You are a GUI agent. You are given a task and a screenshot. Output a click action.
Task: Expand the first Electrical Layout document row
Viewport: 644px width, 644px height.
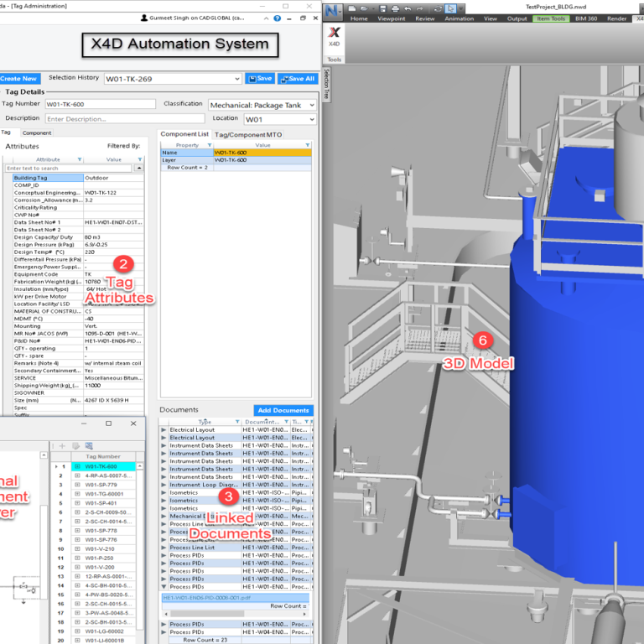tap(164, 429)
